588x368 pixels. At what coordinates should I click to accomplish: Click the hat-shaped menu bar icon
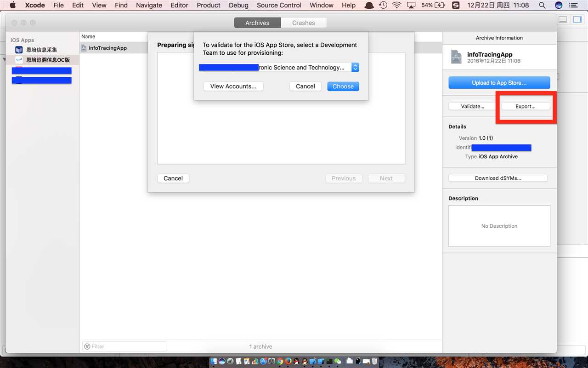[369, 5]
